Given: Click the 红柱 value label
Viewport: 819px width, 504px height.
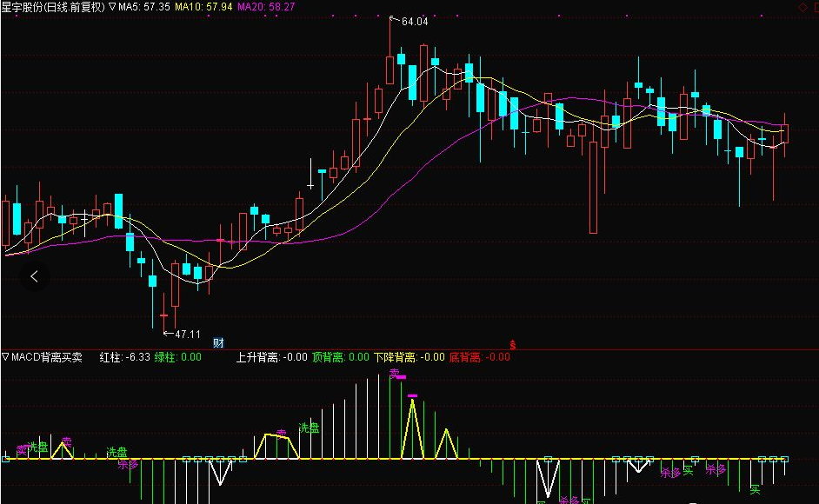Looking at the screenshot, I should coord(125,357).
